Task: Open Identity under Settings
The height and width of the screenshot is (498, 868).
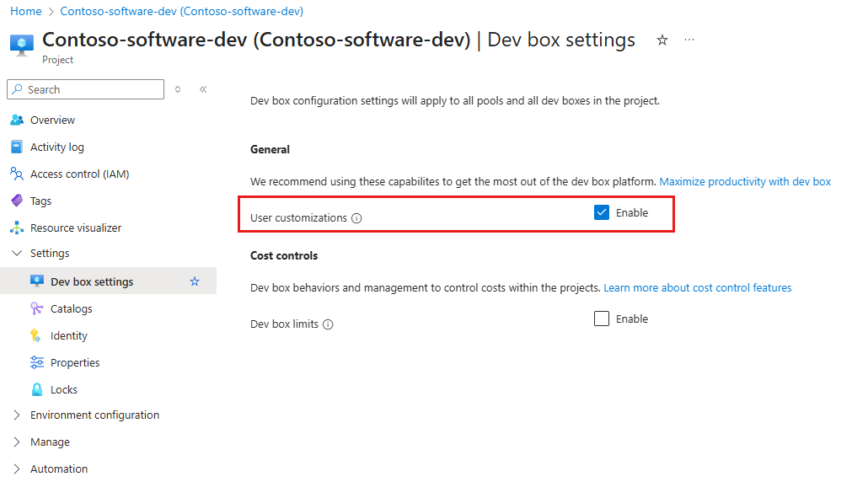Action: click(x=68, y=336)
